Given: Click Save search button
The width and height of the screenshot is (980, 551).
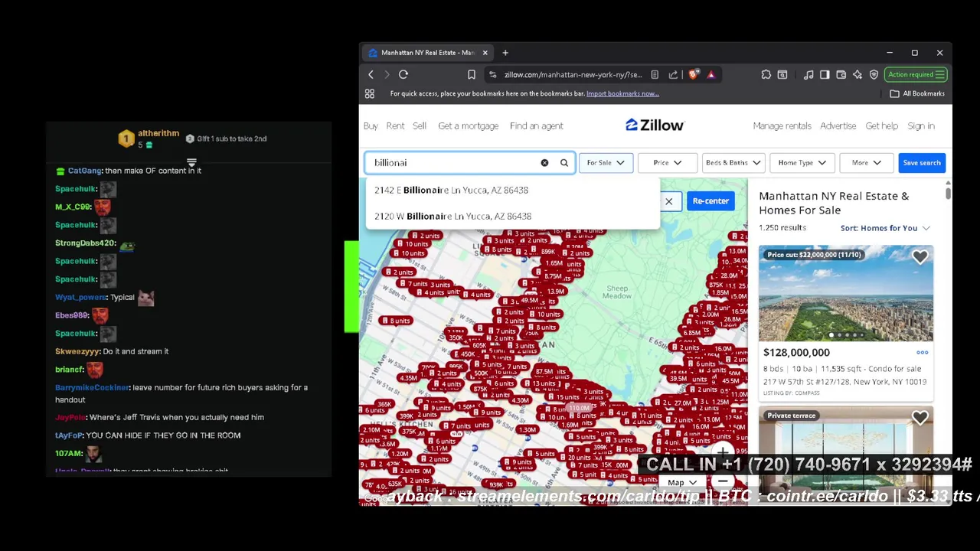Looking at the screenshot, I should point(921,163).
